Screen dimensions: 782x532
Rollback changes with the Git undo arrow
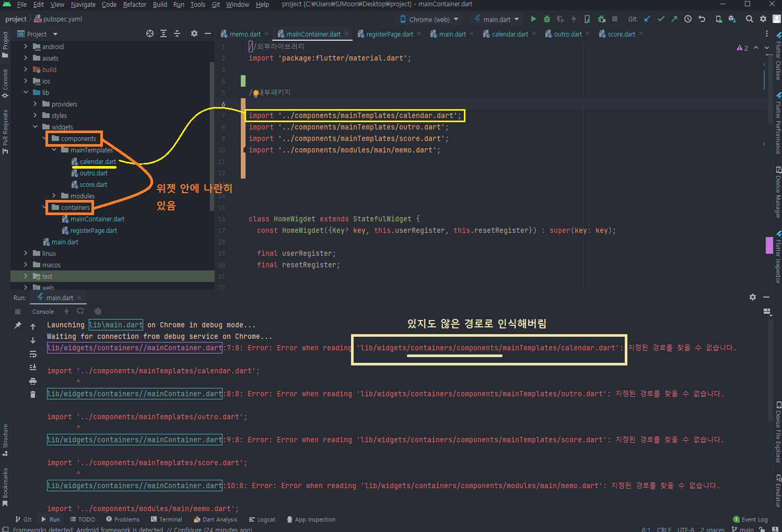click(x=702, y=19)
